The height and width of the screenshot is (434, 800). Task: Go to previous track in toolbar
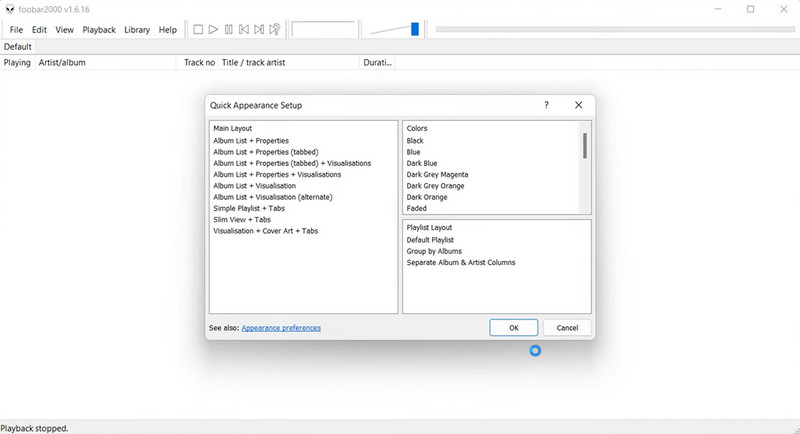point(244,30)
